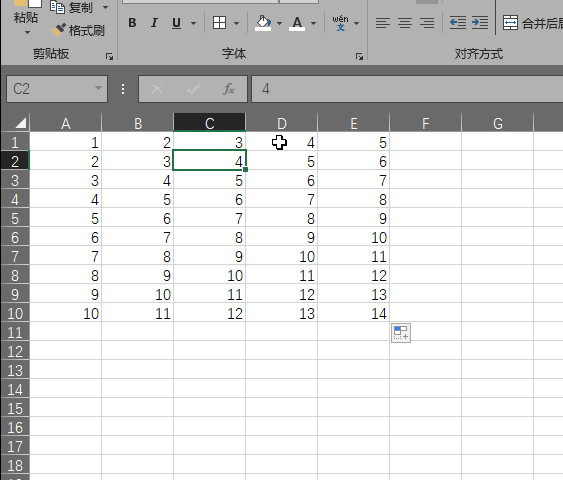Click insert function fx icon
The width and height of the screenshot is (563, 480).
click(x=229, y=89)
